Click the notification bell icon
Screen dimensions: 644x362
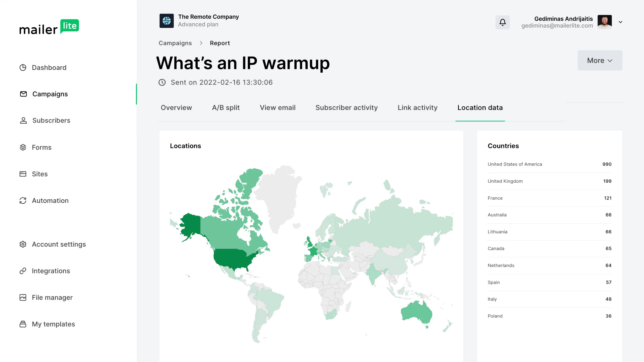coord(502,22)
